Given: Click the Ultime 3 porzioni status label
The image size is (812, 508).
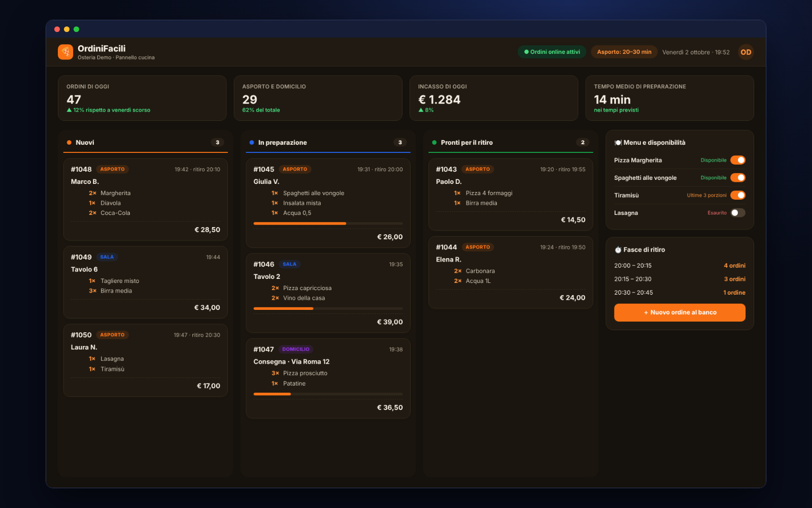Looking at the screenshot, I should pos(706,196).
